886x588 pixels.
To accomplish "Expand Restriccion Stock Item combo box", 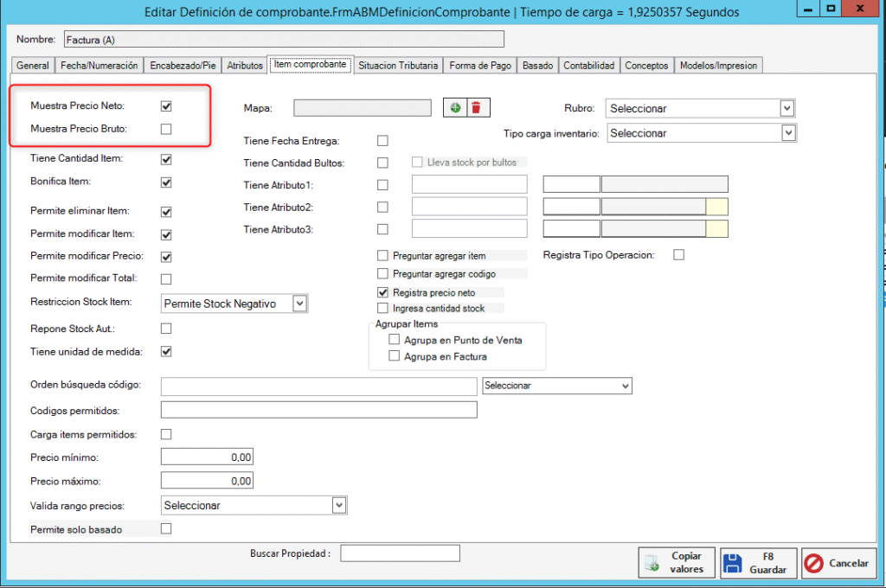I will click(299, 304).
